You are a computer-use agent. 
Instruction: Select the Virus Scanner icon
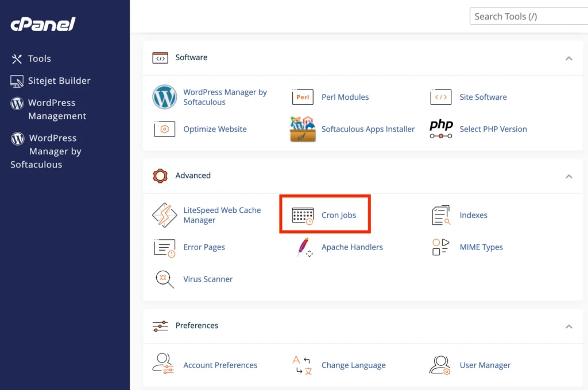pos(164,279)
